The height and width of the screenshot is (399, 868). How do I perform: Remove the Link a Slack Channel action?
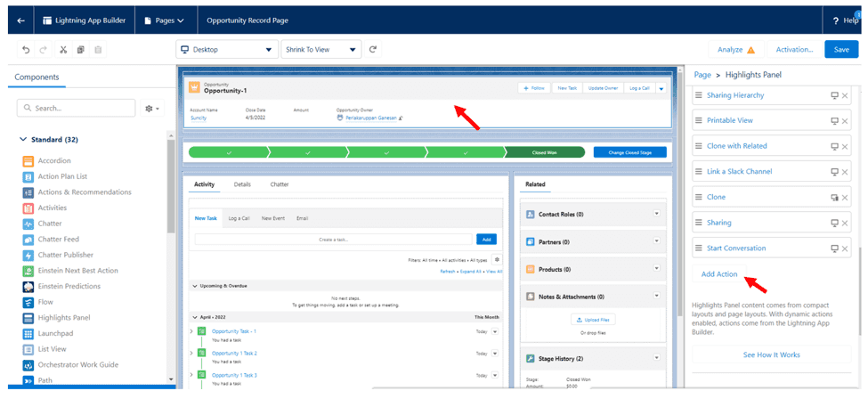point(845,172)
